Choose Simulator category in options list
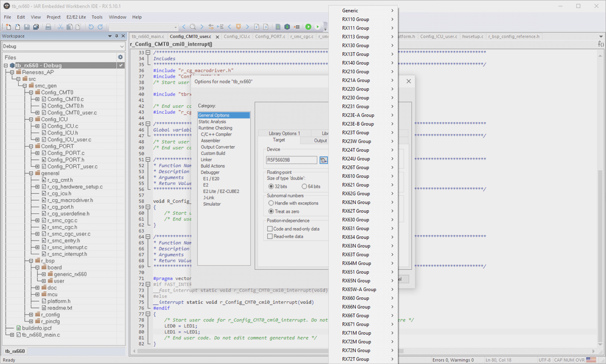The width and height of the screenshot is (606, 364). pyautogui.click(x=212, y=204)
